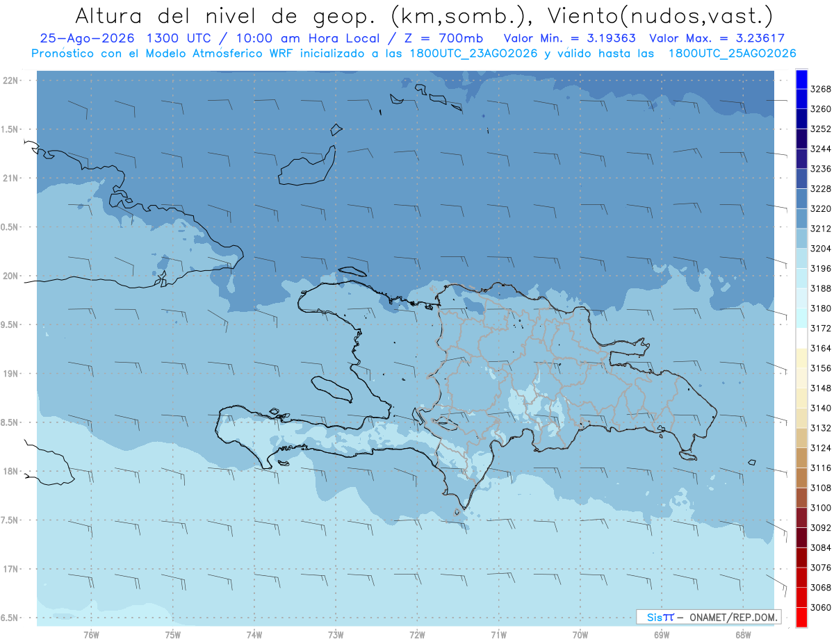Click the '74W' longitude label
Image resolution: width=834 pixels, height=644 pixels.
click(254, 634)
